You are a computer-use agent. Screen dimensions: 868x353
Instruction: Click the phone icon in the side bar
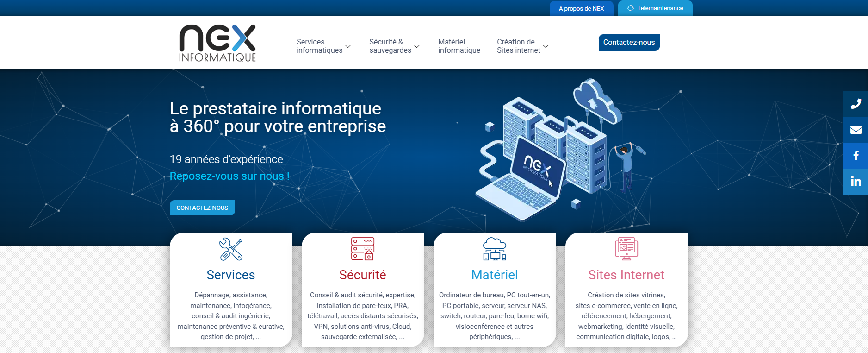[x=856, y=104]
